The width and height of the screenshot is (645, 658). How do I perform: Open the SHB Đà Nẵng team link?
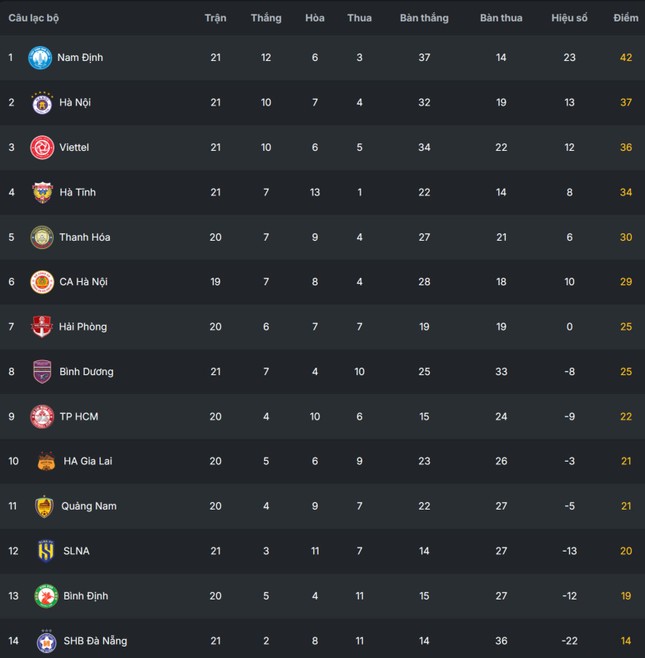[95, 641]
